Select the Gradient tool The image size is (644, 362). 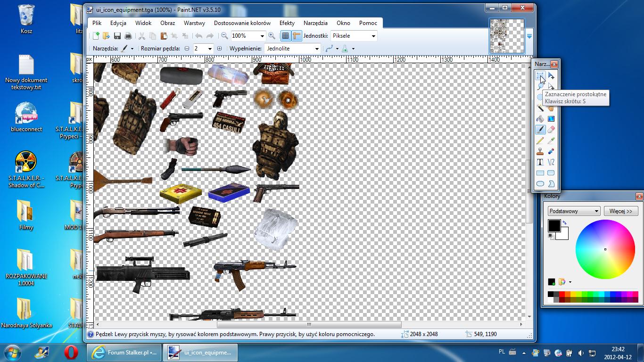point(551,119)
